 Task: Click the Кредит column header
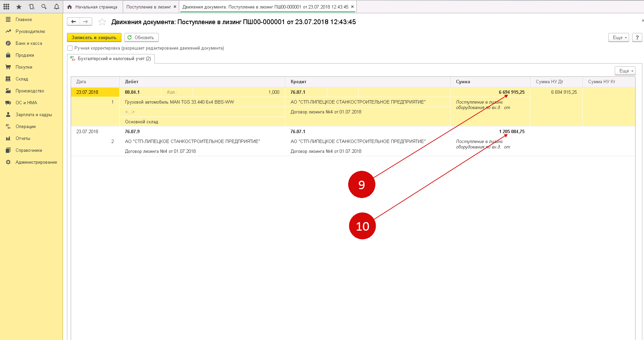(368, 82)
